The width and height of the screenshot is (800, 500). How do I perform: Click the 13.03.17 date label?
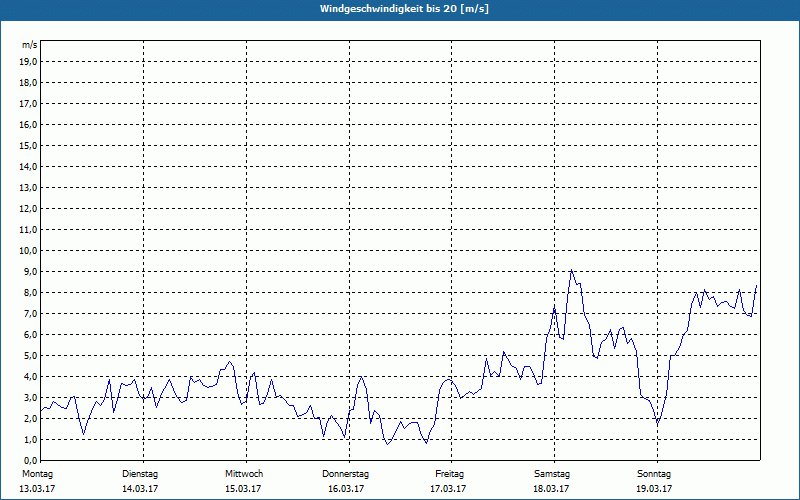pos(37,489)
